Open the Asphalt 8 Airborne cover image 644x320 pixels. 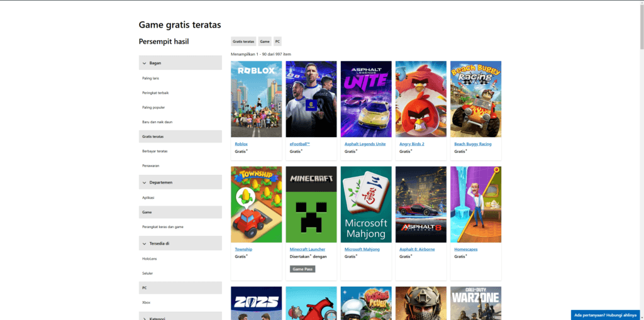[421, 204]
